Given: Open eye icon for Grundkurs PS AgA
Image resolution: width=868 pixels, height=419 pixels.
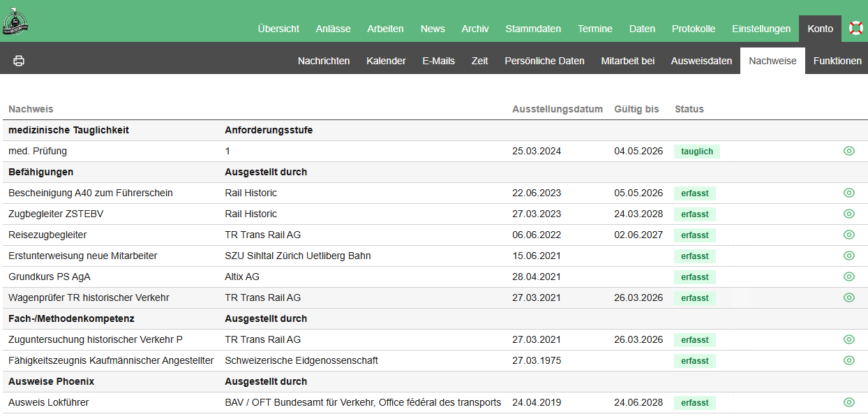Looking at the screenshot, I should pos(849,277).
